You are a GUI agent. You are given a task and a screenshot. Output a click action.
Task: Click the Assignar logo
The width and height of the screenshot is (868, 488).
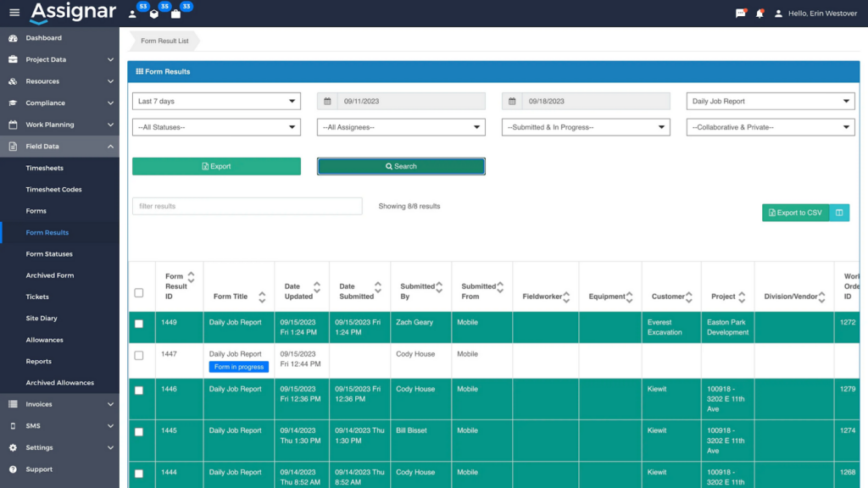coord(72,12)
